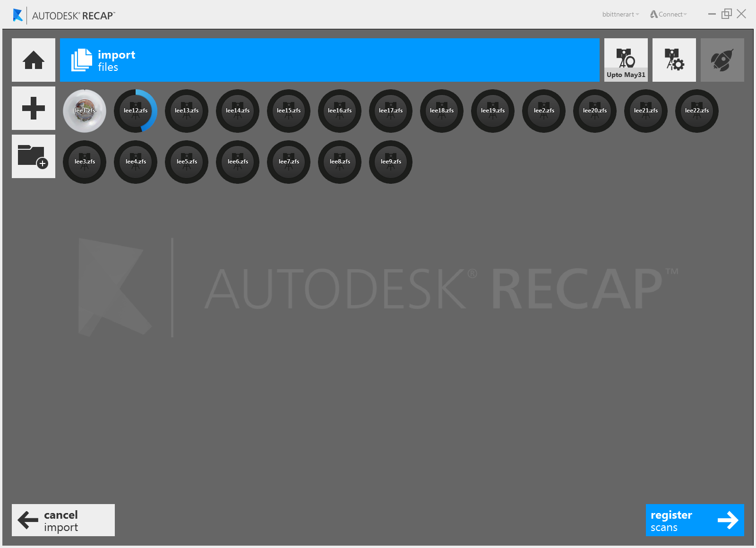Open the Autodesk Connect dropdown
756x548 pixels.
click(669, 15)
